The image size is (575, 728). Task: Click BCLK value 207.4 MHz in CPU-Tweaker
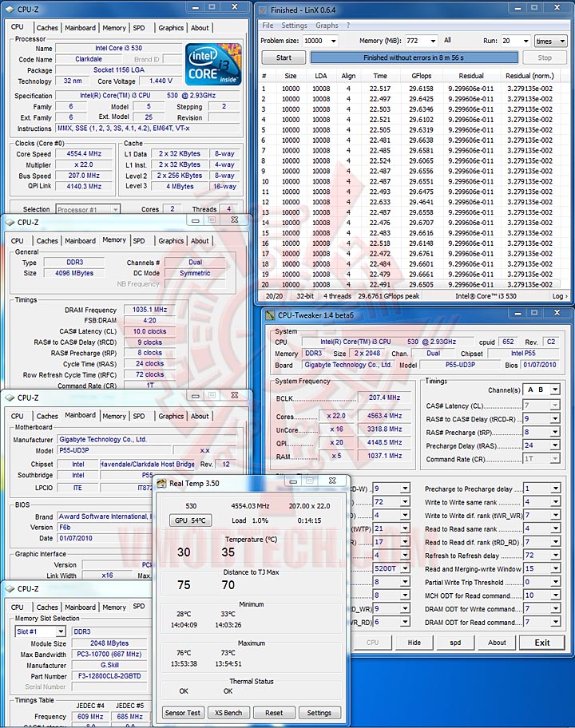coord(385,398)
